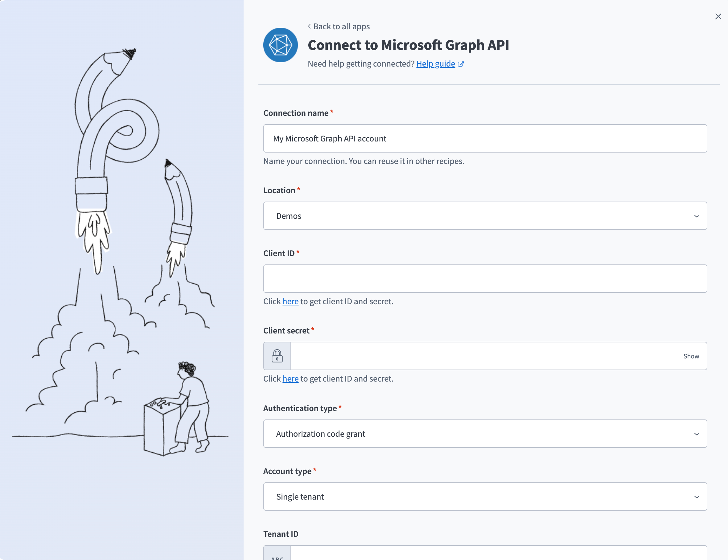Viewport: 728px width, 560px height.
Task: Click the lock icon in Client secret
Action: coord(277,356)
